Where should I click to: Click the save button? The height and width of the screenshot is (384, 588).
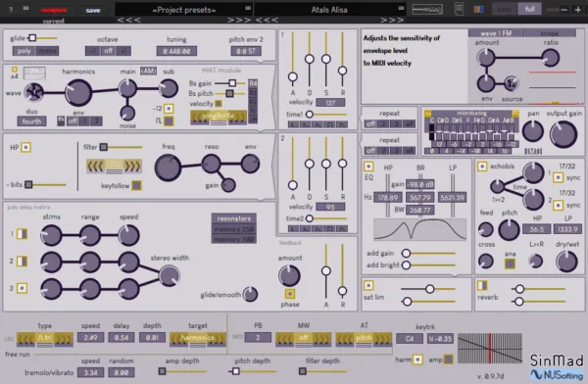(x=93, y=10)
